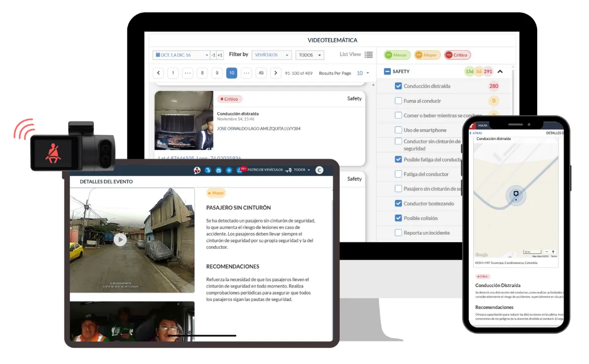Click the partial-select SAFETY category box
This screenshot has width=589, height=364.
387,71
